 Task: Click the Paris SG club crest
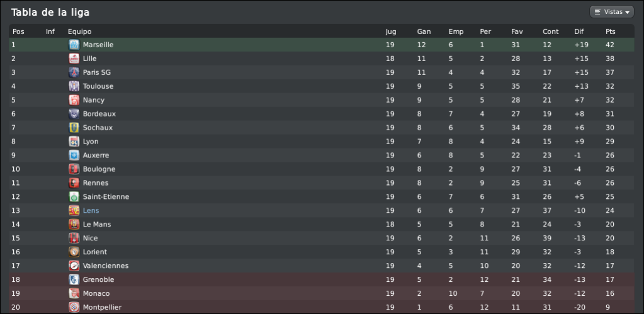(x=74, y=72)
